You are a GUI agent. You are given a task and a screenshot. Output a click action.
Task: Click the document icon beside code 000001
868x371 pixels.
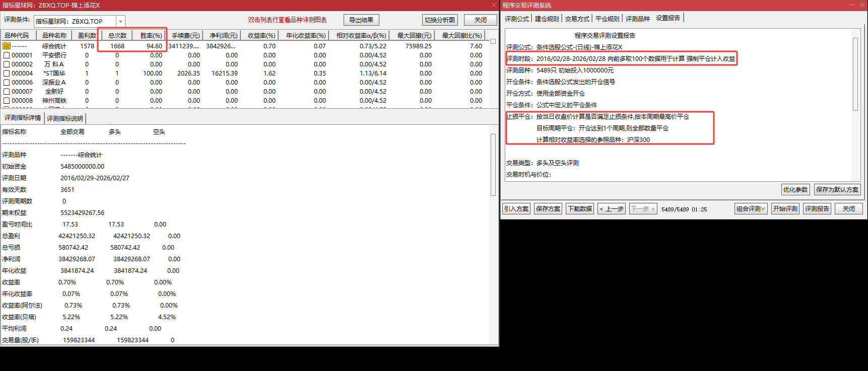(7, 55)
